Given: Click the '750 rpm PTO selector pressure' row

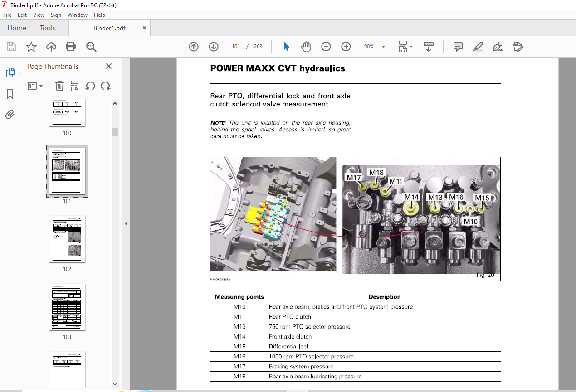Looking at the screenshot, I should 356,327.
